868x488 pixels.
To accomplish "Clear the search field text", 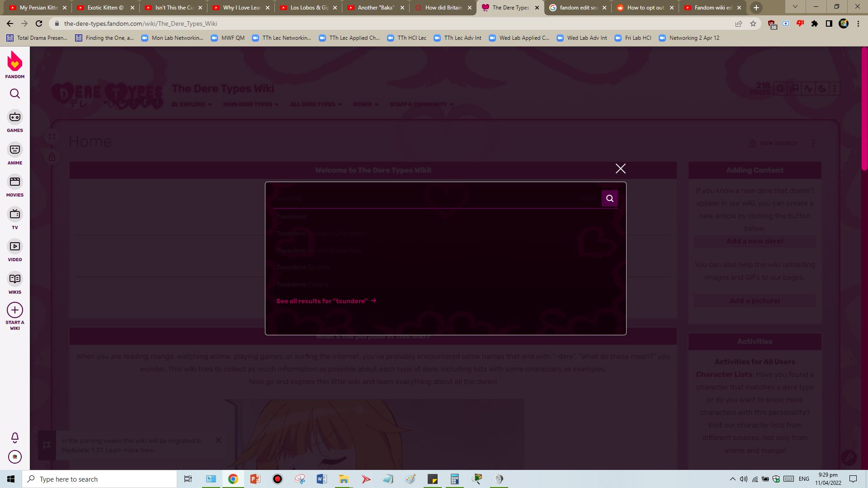I will (x=588, y=198).
